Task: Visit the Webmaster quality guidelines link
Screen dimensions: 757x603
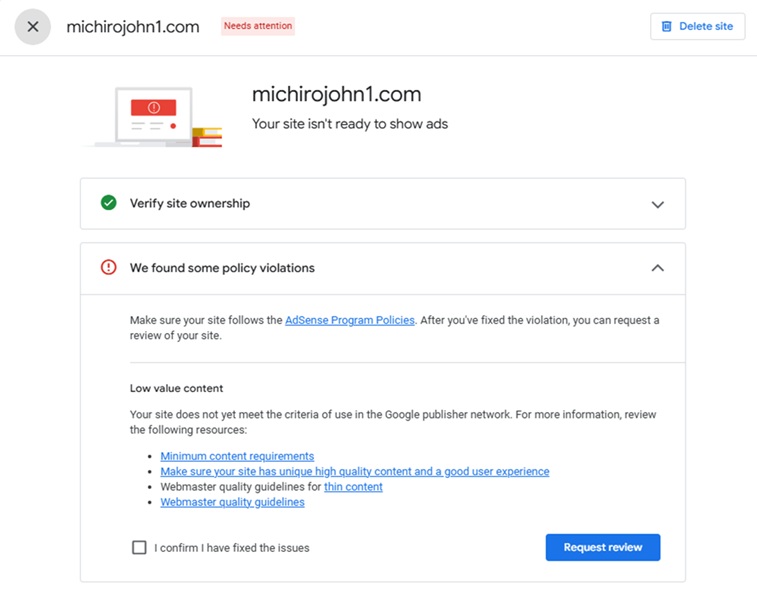Action: point(232,502)
